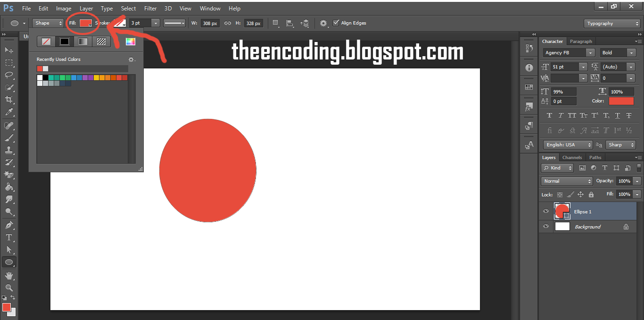Select the Ellipse shape tool
This screenshot has width=644, height=320.
click(9, 262)
